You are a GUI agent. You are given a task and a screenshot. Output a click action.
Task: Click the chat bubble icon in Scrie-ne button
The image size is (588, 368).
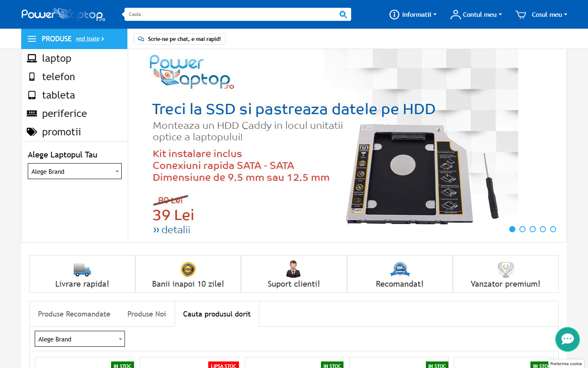click(x=141, y=39)
